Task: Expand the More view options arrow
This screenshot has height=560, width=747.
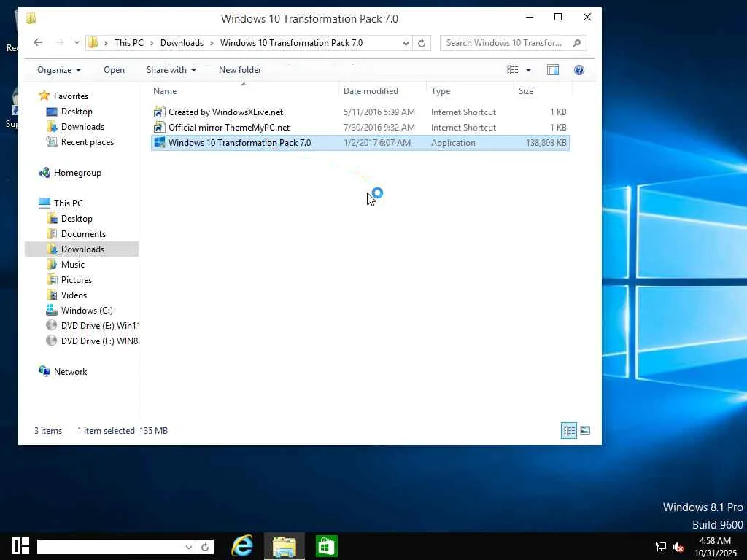Action: [x=528, y=70]
